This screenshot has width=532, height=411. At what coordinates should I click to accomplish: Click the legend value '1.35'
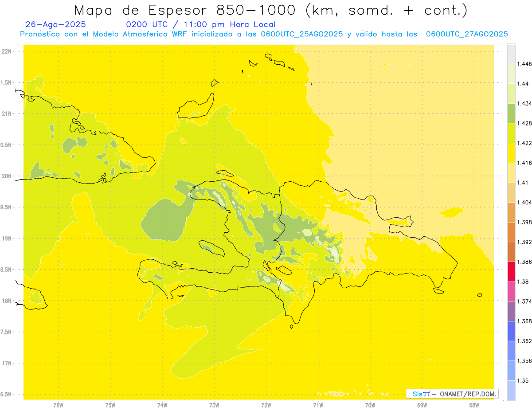524,380
